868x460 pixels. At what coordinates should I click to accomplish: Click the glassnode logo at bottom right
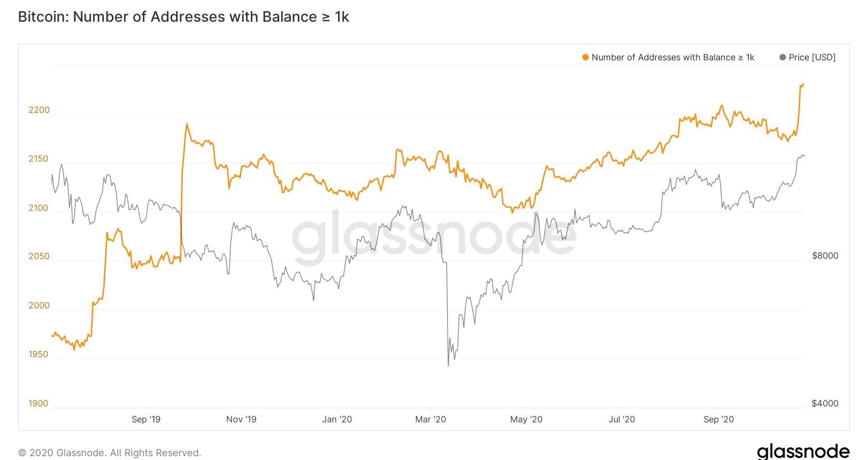tap(803, 452)
